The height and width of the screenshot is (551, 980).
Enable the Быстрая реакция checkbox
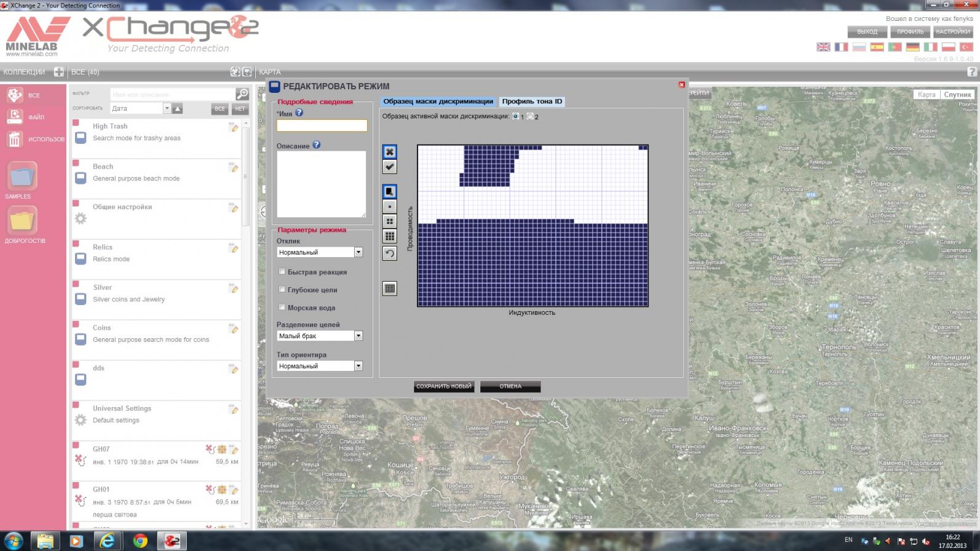pos(282,271)
